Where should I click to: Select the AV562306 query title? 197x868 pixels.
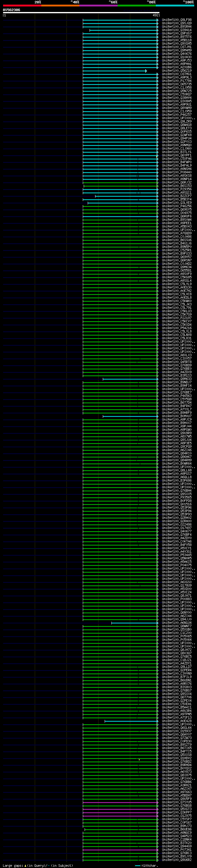[x=11, y=10]
